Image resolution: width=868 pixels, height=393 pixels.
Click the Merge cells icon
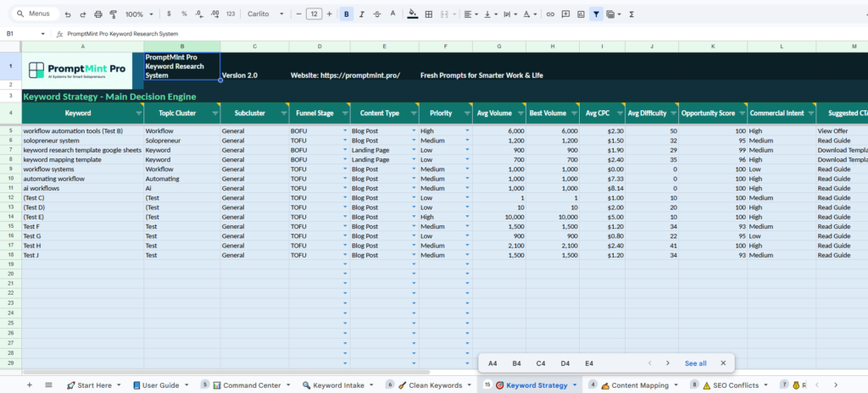click(x=444, y=14)
